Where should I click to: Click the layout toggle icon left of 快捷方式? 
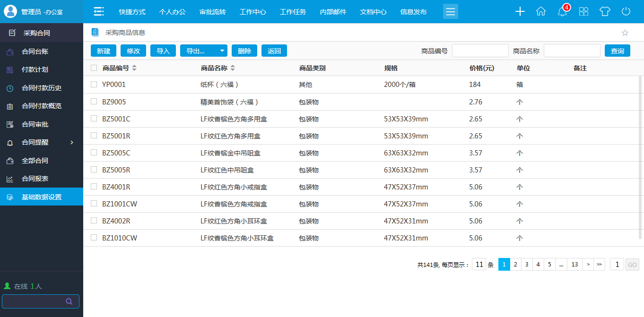pos(98,11)
